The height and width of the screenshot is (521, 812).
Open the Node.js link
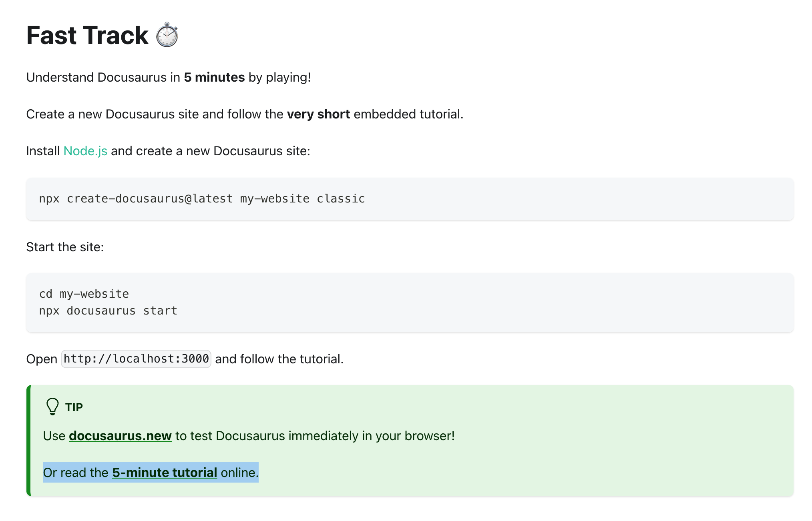(85, 151)
